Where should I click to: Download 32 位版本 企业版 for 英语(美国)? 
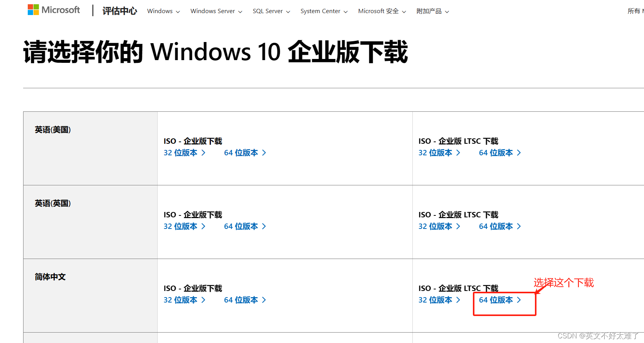(185, 153)
